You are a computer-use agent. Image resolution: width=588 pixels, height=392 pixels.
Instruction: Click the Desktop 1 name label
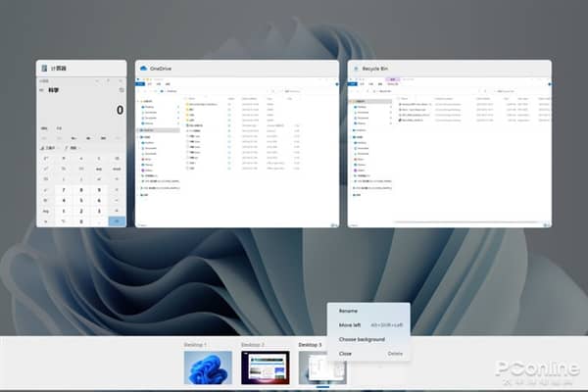click(197, 345)
